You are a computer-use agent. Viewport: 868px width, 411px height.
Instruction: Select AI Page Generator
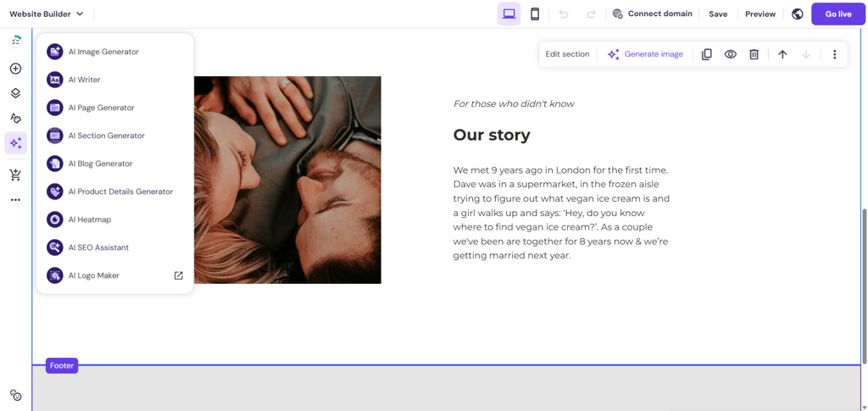click(x=115, y=108)
